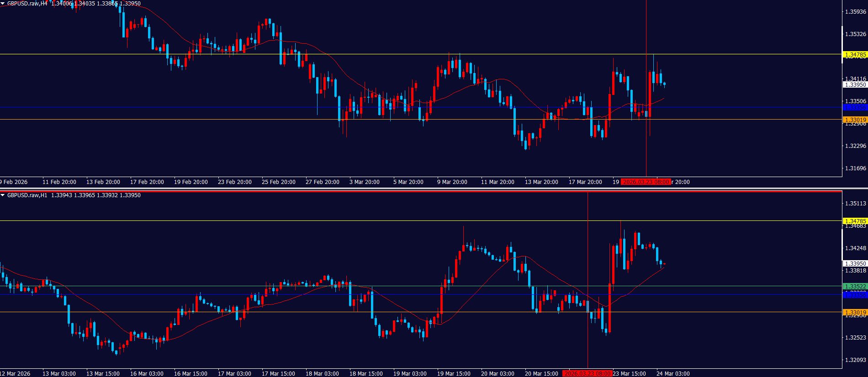
Task: Click red 2026.03.23 08:00 date tag, H4 chart
Action: [646, 182]
